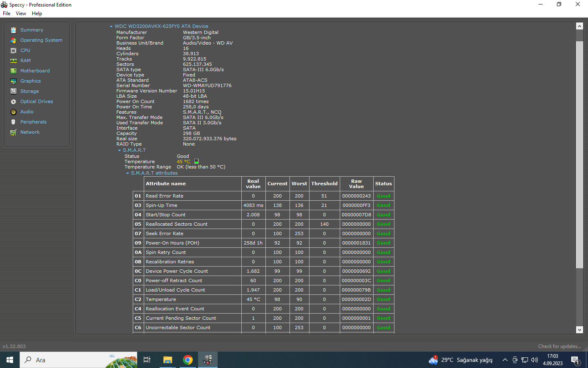Open File Explorer from the taskbar
588x368 pixels.
click(x=167, y=360)
